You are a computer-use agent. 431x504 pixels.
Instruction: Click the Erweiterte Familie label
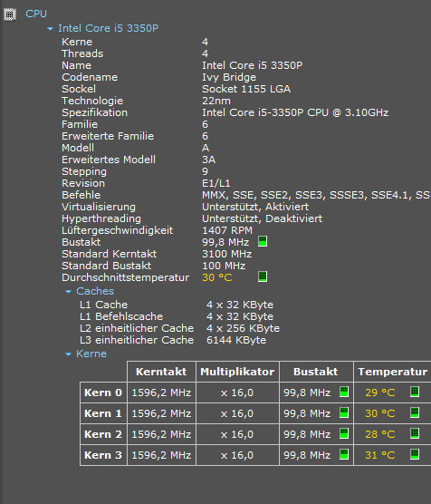click(108, 136)
